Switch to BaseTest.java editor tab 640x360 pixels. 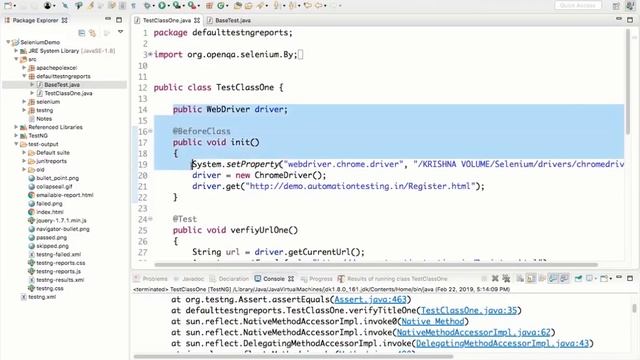(x=233, y=20)
